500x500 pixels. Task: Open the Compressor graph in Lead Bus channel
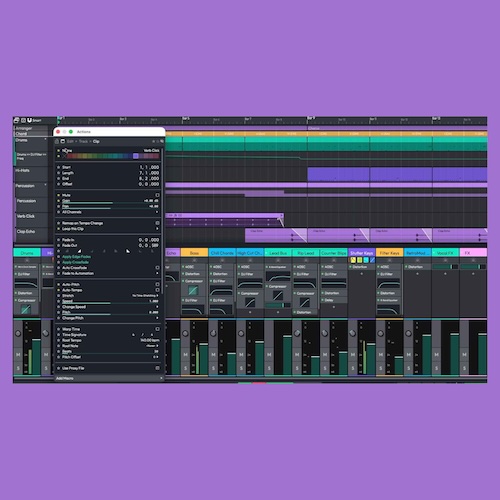[x=277, y=295]
